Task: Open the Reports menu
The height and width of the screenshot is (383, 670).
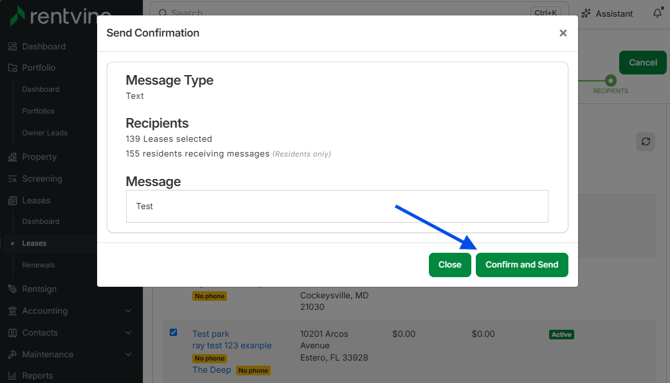Action: click(37, 376)
